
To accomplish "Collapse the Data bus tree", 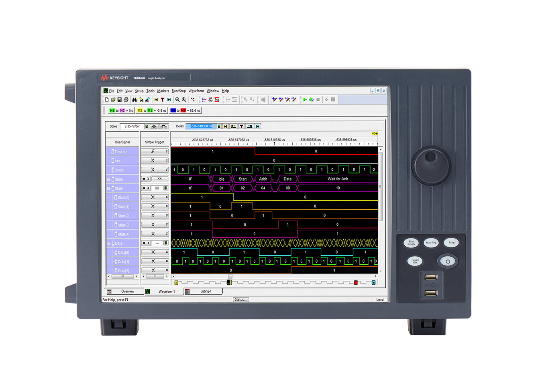I will (109, 243).
